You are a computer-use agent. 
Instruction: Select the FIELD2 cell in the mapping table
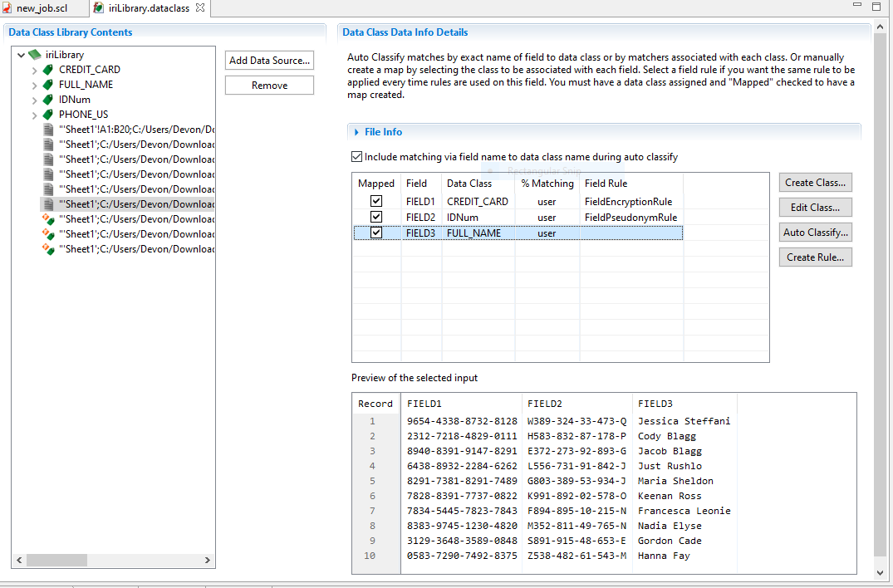(x=420, y=218)
